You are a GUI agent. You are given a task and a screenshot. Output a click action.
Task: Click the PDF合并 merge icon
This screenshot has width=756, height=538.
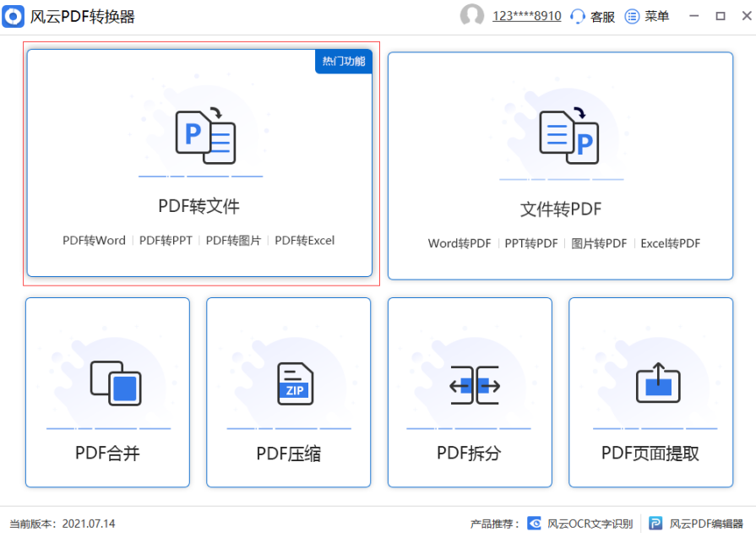click(x=116, y=383)
